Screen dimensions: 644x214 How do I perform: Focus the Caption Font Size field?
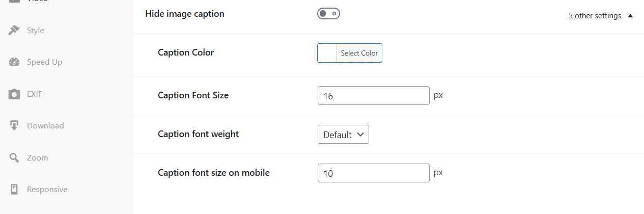click(373, 96)
